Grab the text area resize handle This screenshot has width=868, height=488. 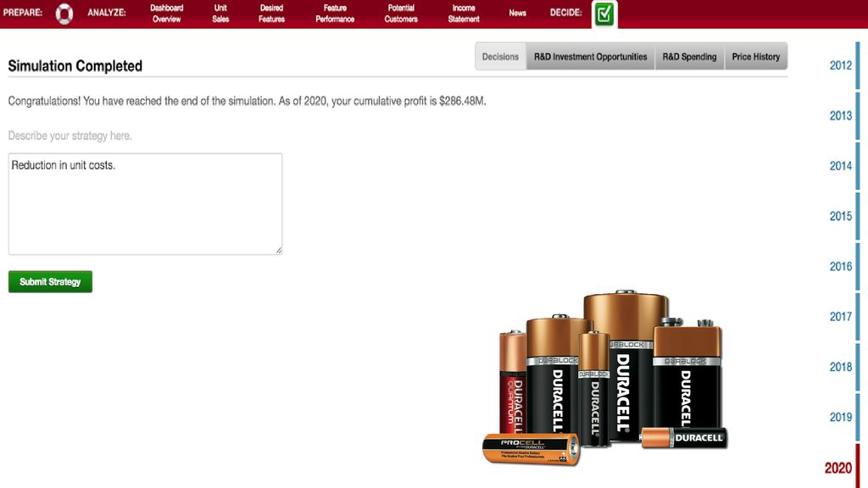[278, 251]
